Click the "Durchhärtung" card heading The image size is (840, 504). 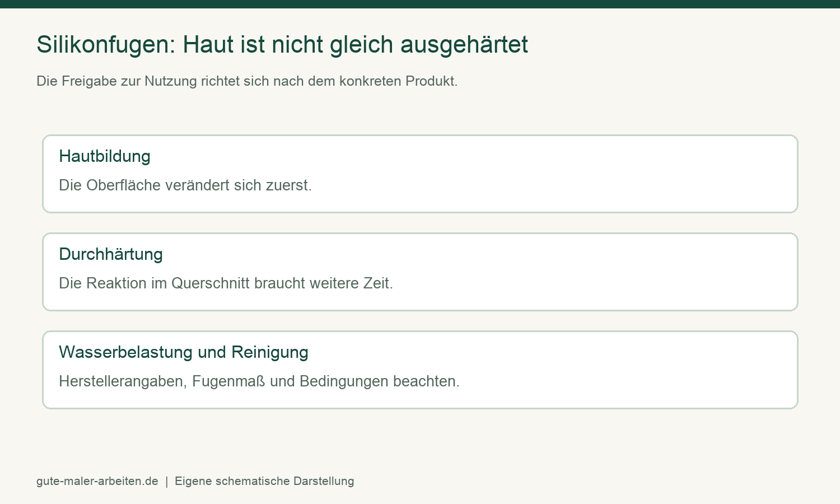(x=111, y=254)
